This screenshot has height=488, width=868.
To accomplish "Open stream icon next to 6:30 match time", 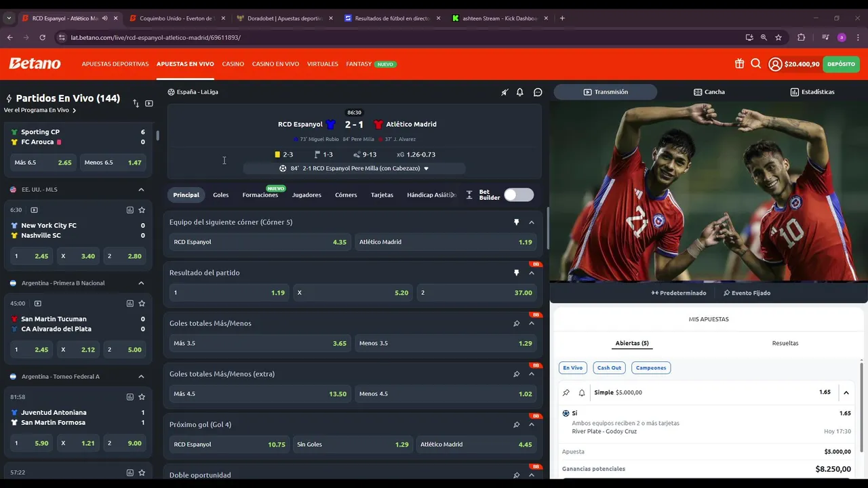I will [x=35, y=210].
